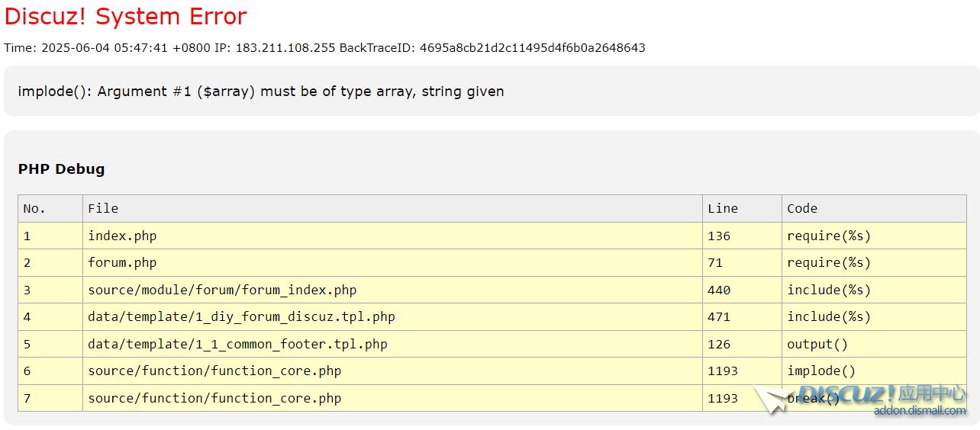Click the "No." column header

pyautogui.click(x=34, y=208)
